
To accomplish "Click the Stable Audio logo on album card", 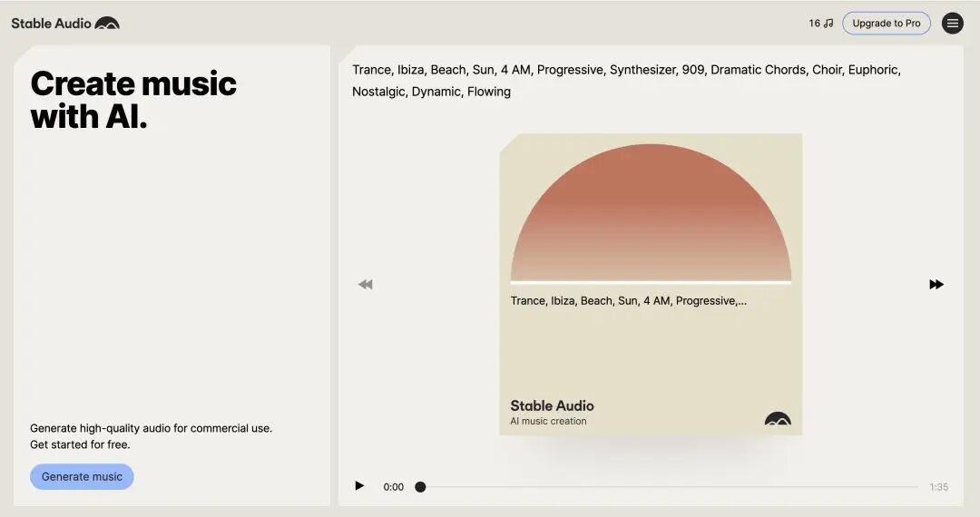I will (778, 418).
